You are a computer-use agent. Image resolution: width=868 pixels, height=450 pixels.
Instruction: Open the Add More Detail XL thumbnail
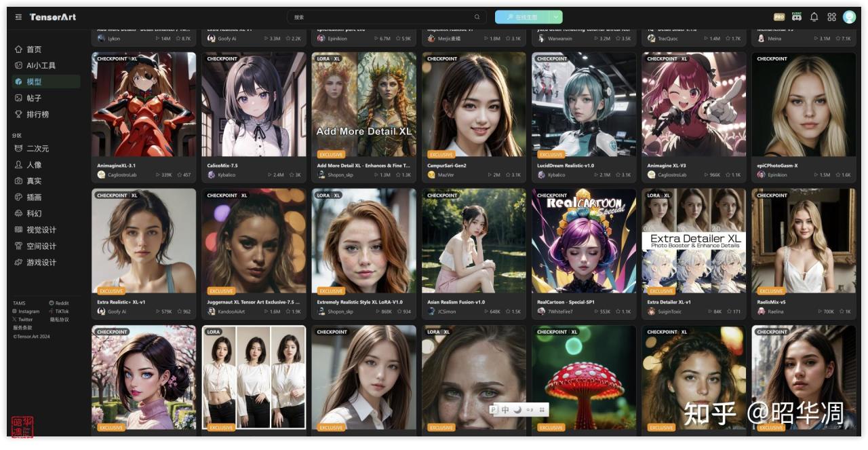tap(364, 105)
